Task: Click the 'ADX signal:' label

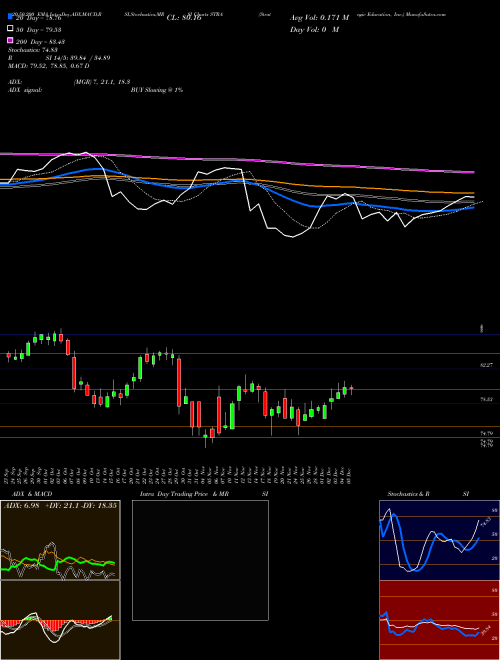Action: pos(25,90)
